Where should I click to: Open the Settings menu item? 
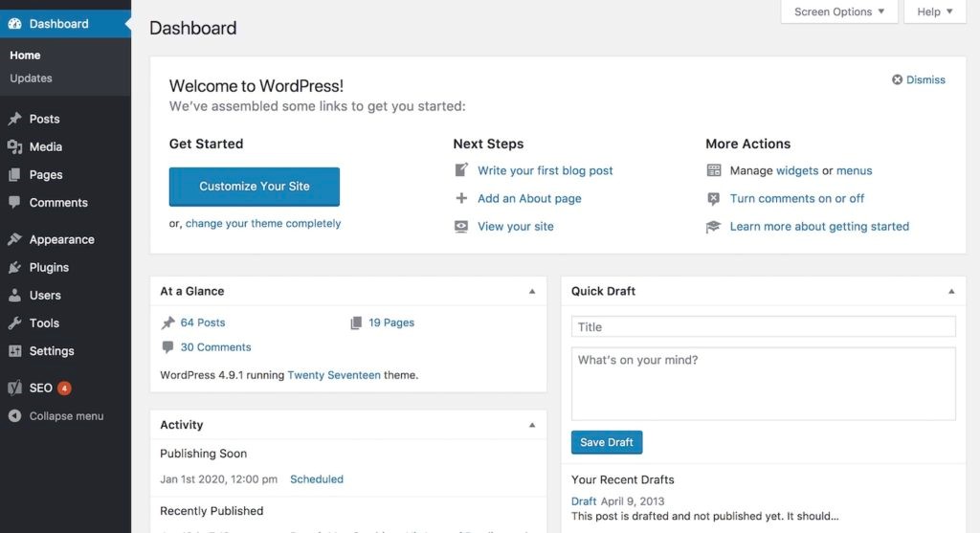52,351
